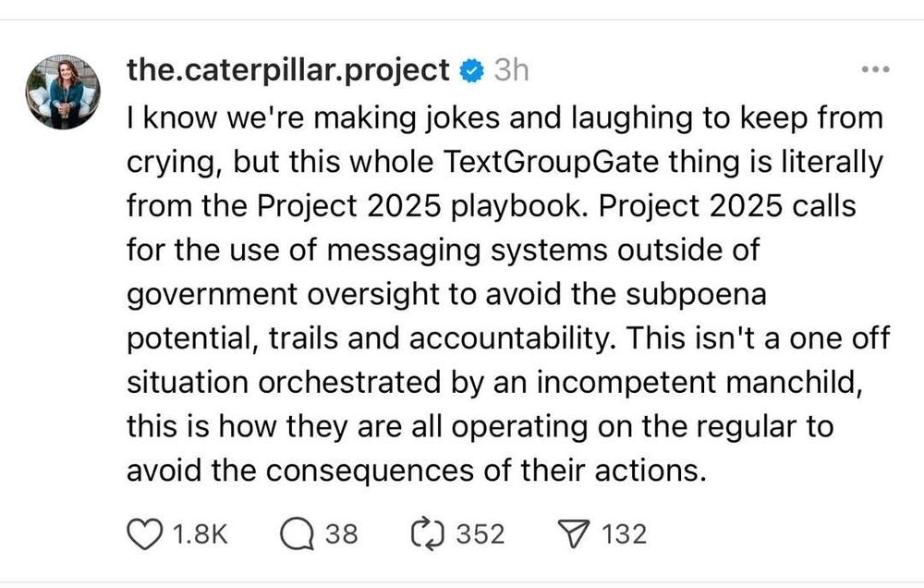Click the blue verified badge
This screenshot has width=924, height=588.
pyautogui.click(x=471, y=71)
